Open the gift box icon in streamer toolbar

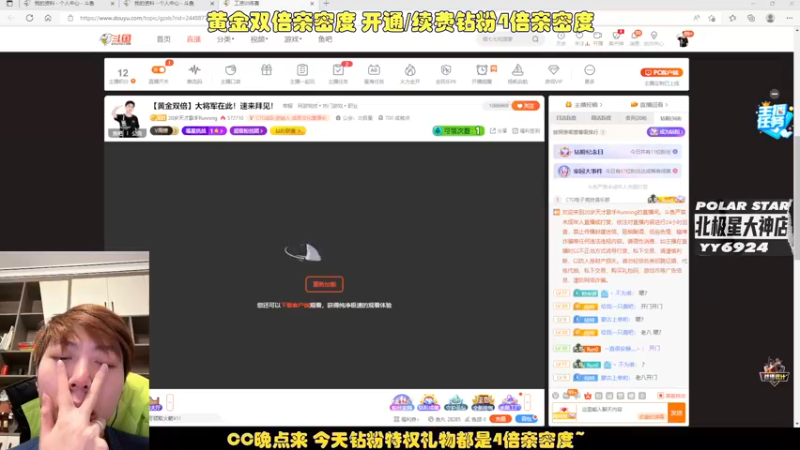(266, 70)
